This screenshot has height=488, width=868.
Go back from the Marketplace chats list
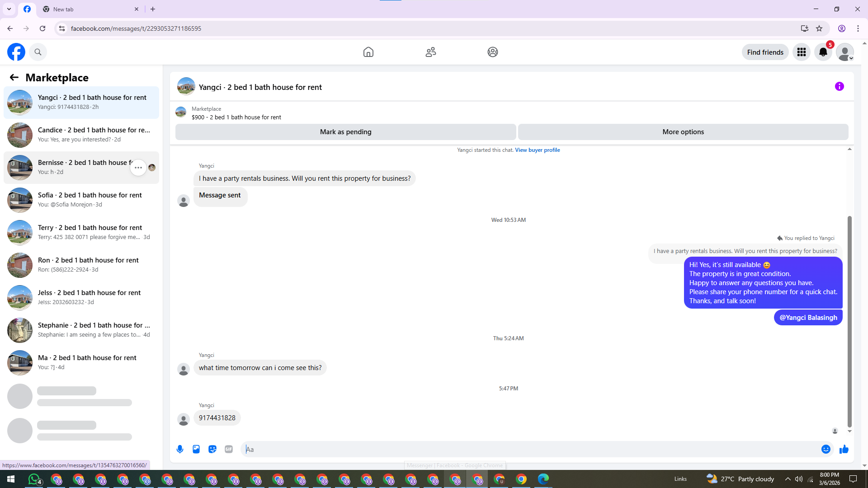14,78
